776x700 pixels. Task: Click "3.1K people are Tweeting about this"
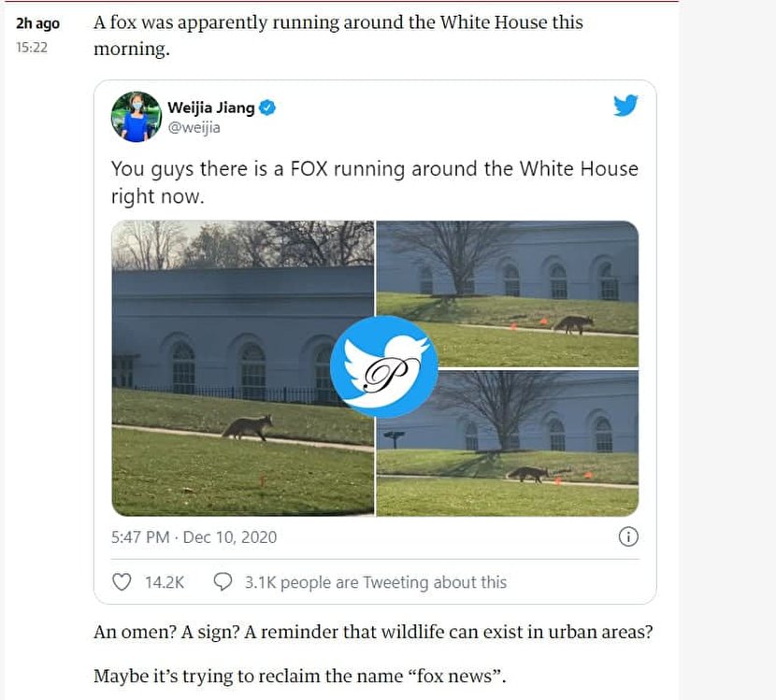375,582
